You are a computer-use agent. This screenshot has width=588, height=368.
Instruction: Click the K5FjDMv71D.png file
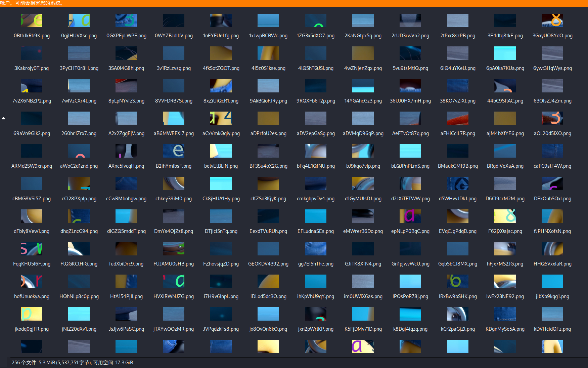(363, 314)
